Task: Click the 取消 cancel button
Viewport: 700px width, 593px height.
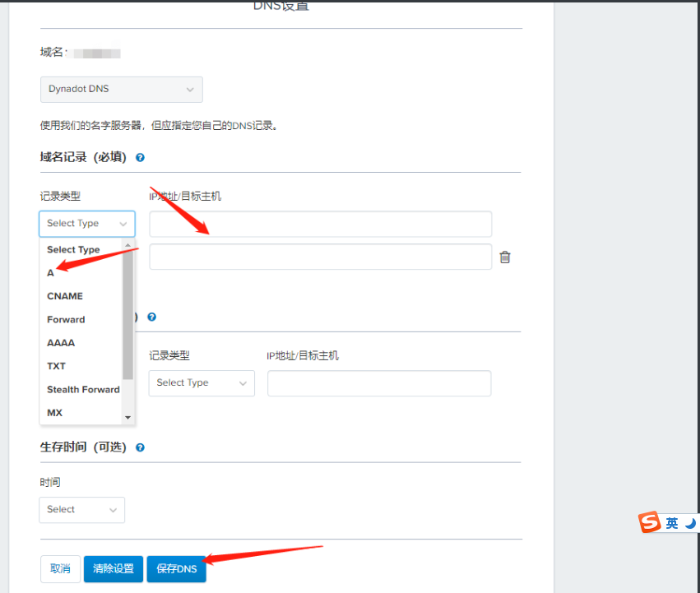Action: [60, 568]
